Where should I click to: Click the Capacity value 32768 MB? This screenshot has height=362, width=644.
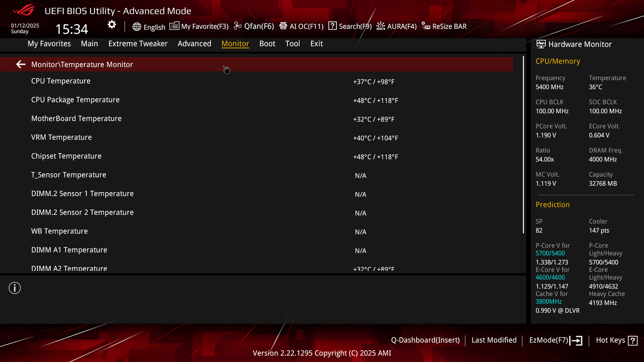coord(603,183)
